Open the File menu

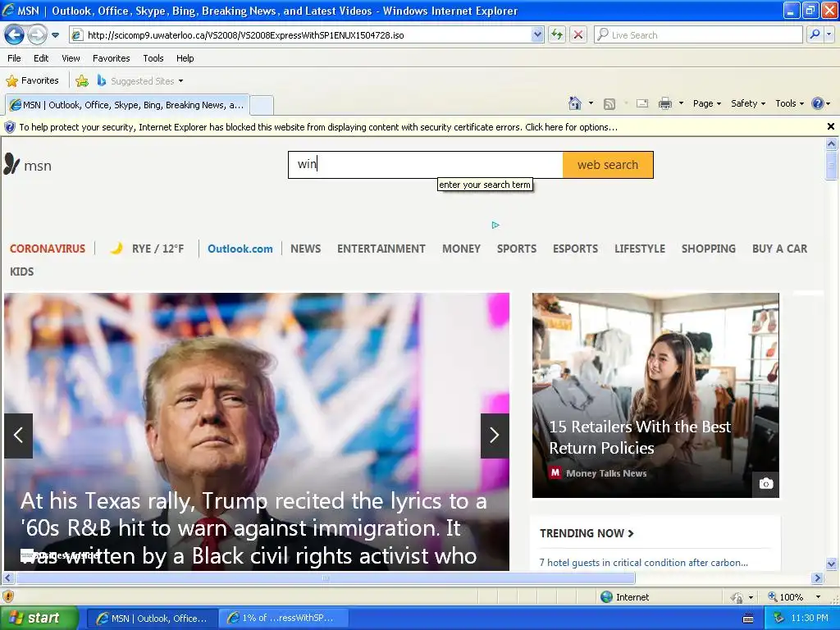pyautogui.click(x=15, y=58)
